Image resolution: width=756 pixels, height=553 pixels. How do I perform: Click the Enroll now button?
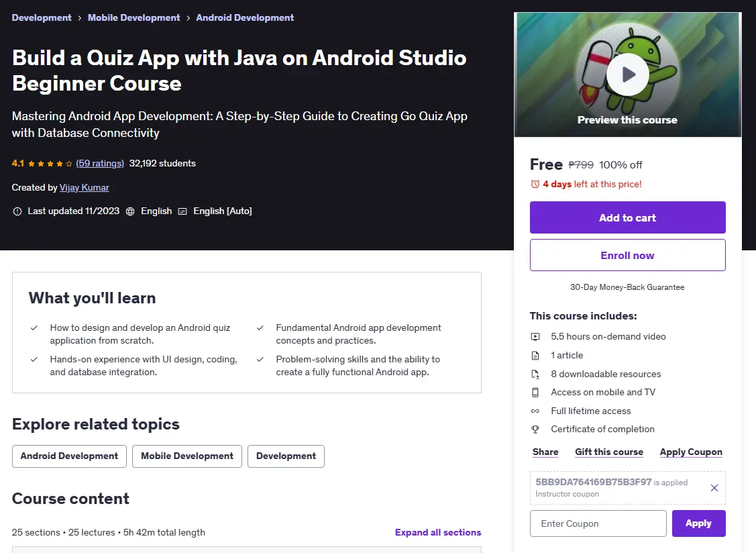627,255
